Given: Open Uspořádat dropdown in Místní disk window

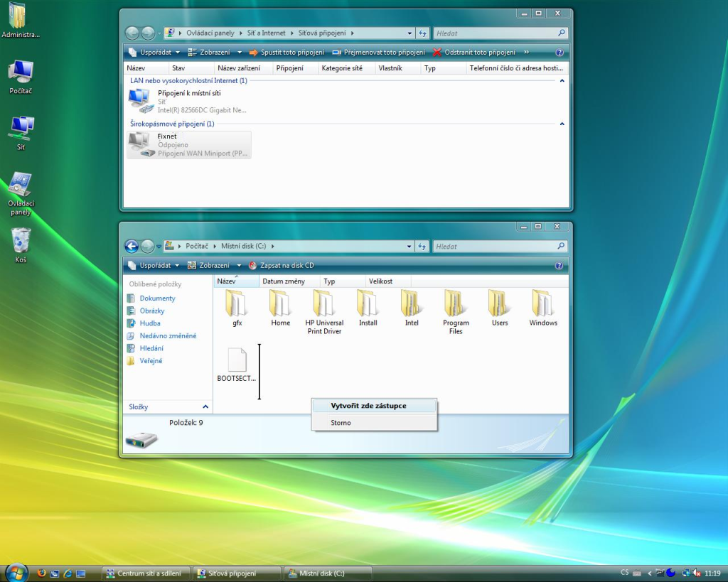Looking at the screenshot, I should [154, 266].
